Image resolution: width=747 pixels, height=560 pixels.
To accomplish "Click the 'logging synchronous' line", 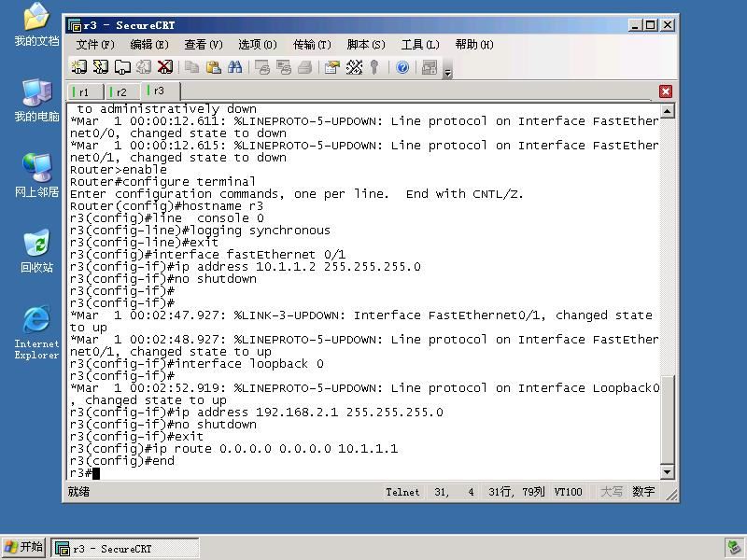I will (200, 231).
